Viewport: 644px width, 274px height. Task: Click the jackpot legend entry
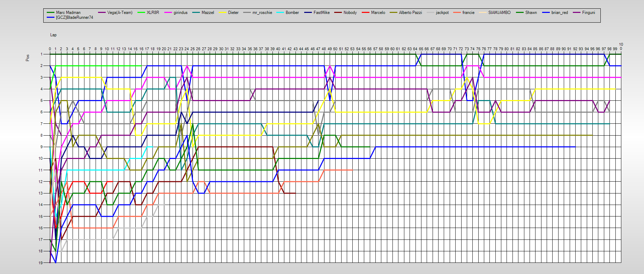point(442,13)
